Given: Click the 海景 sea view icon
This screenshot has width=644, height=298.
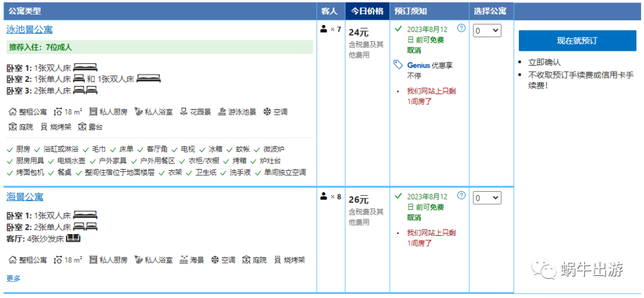Looking at the screenshot, I should [184, 260].
